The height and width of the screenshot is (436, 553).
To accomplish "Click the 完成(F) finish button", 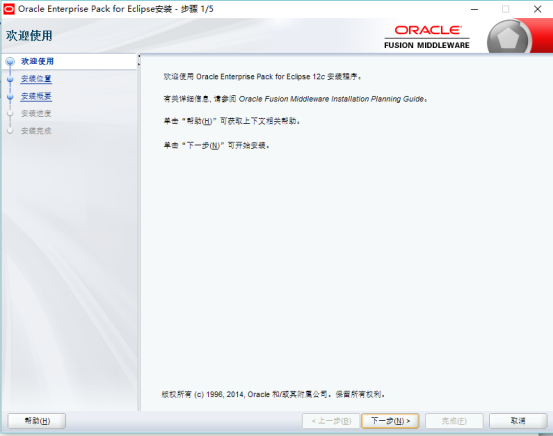I will (454, 421).
